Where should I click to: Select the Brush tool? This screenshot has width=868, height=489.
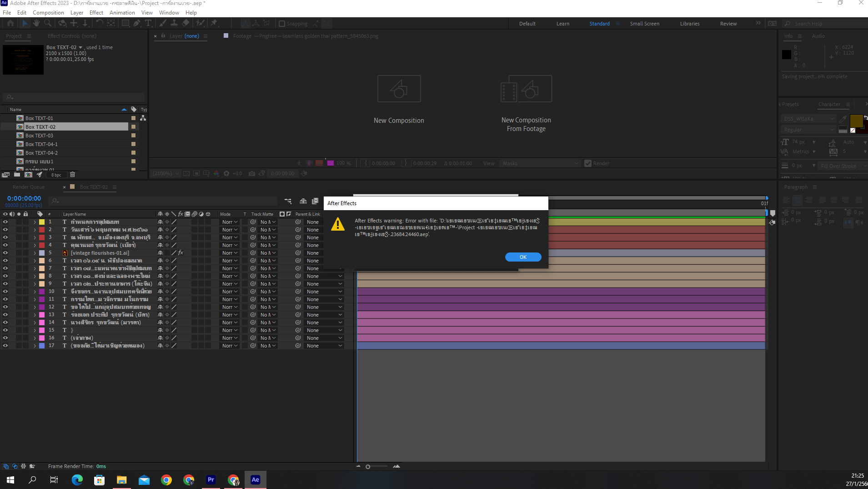click(x=163, y=23)
